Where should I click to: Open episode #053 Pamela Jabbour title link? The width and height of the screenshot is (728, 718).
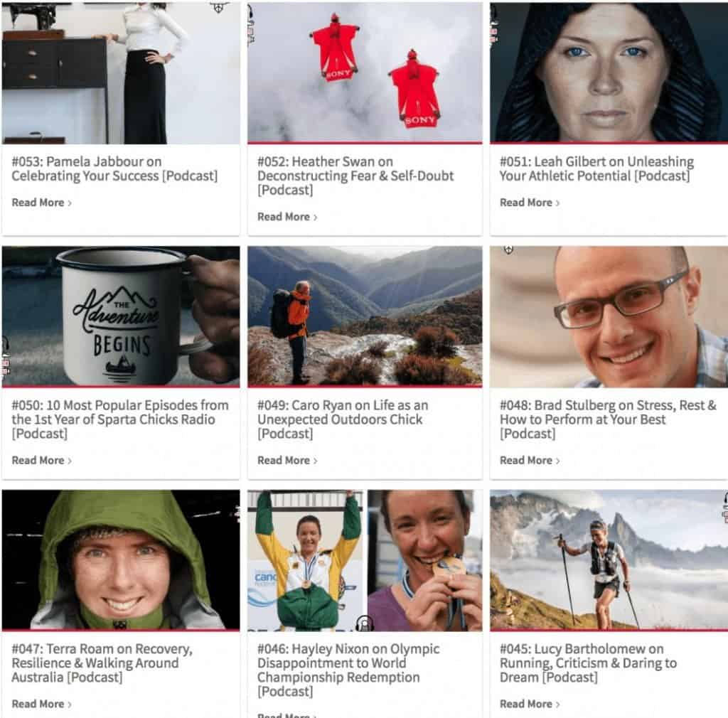[114, 169]
